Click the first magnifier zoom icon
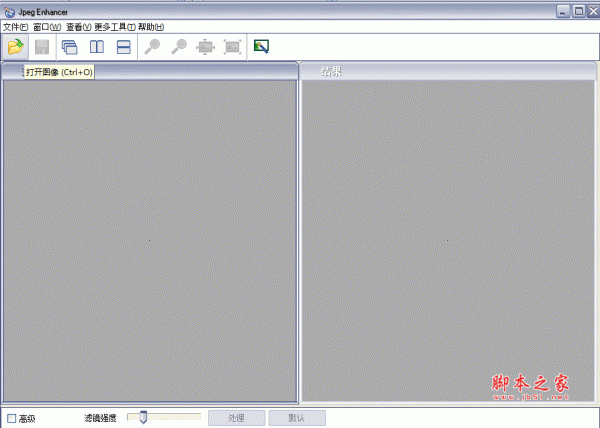The image size is (600, 428). (x=152, y=47)
